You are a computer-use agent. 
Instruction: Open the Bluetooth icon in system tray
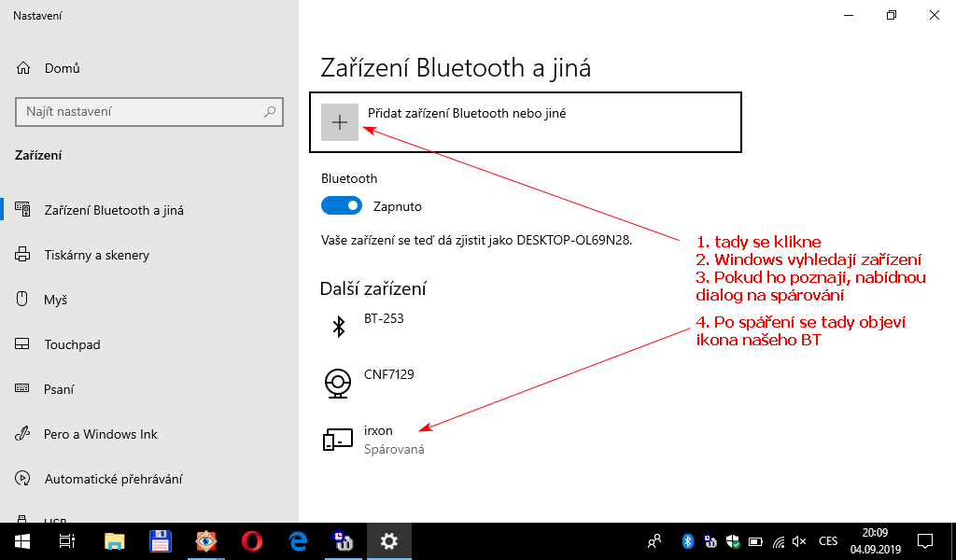click(x=686, y=541)
